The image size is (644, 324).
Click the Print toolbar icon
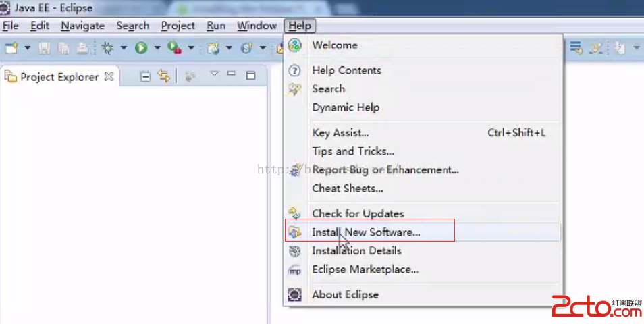point(82,49)
